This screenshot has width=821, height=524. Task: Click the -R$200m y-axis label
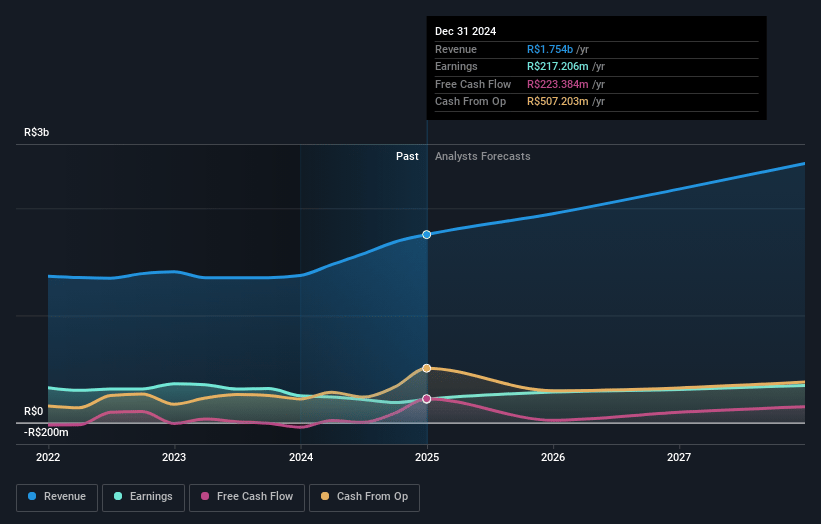point(46,432)
